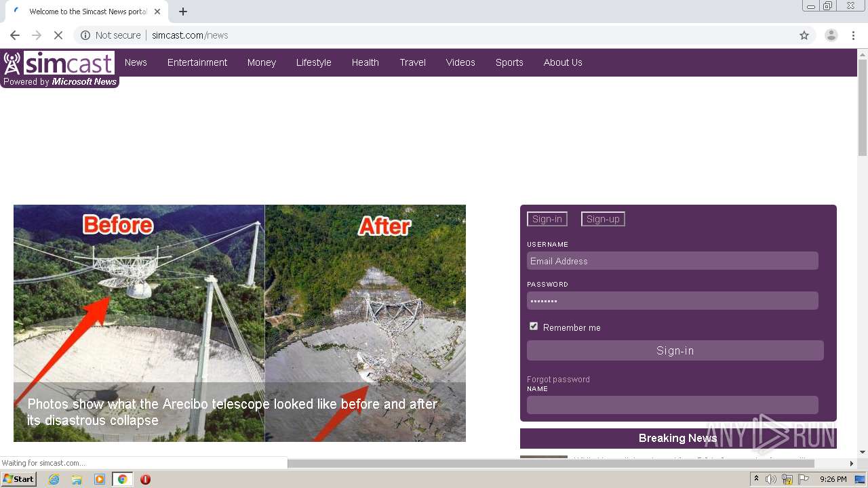
Task: Open the News menu item
Action: [136, 62]
